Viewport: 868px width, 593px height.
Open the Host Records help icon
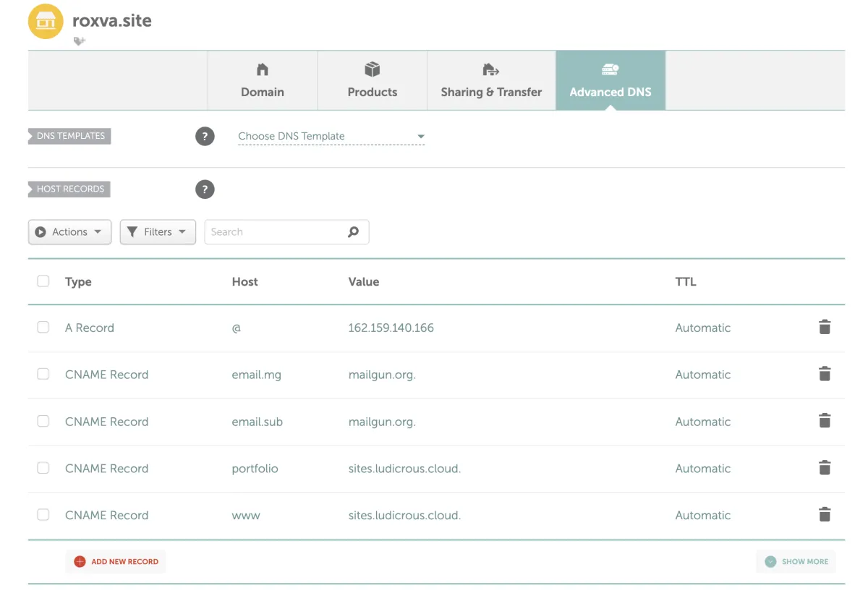point(205,189)
